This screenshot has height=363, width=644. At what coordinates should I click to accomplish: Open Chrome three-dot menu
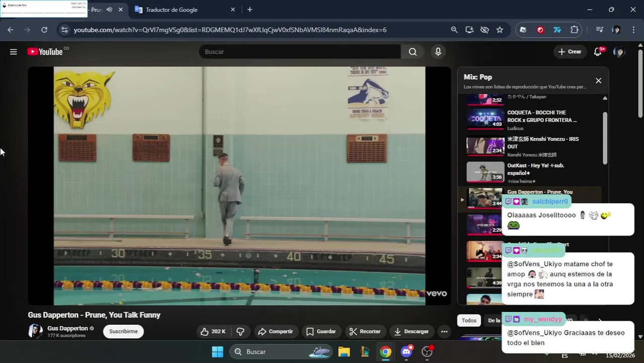click(x=633, y=30)
